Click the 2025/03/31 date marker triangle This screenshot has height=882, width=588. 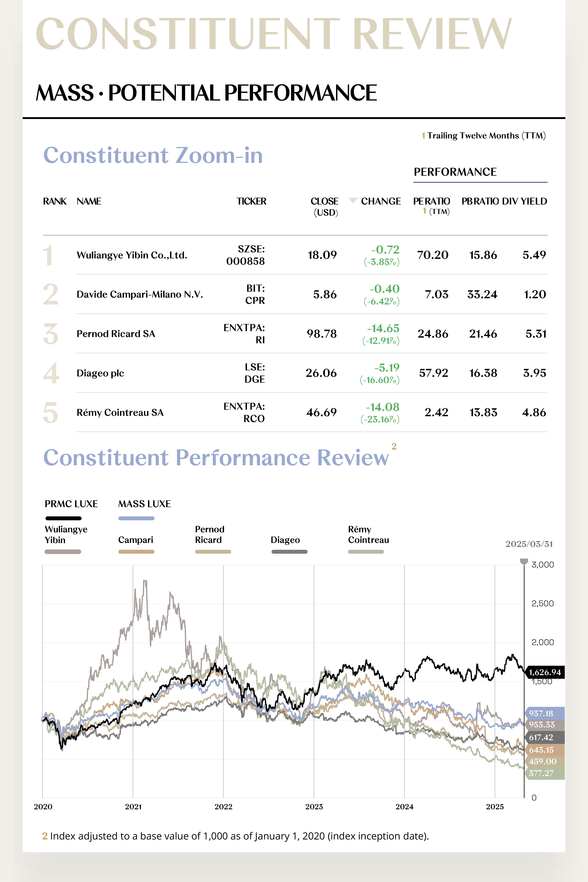tap(524, 561)
